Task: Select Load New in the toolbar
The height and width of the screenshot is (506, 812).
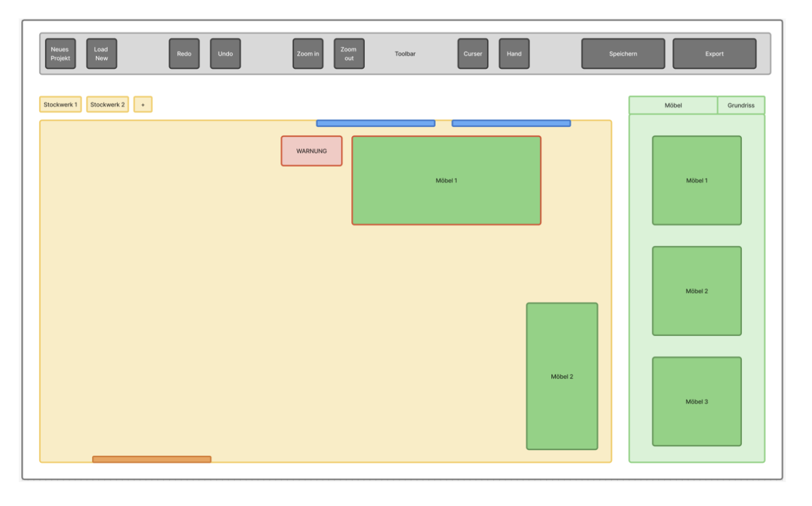Action: click(x=102, y=53)
